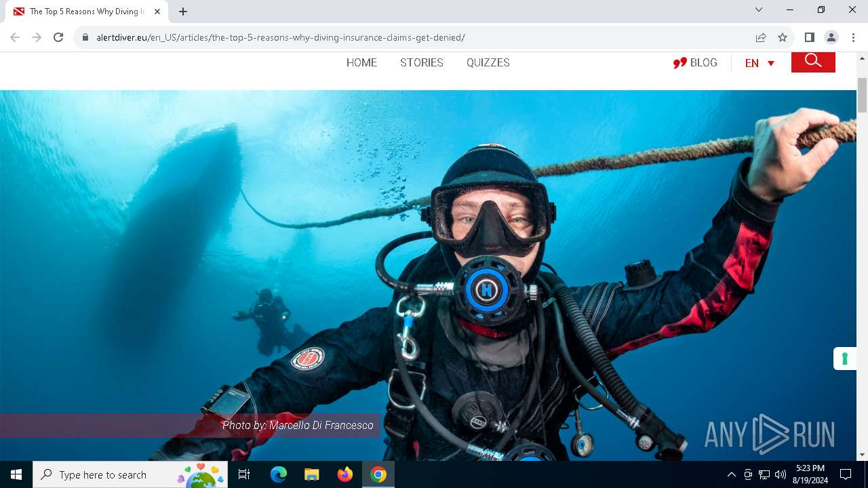Click the page vertical scrollbar thumb
This screenshot has height=488, width=868.
coord(862,95)
